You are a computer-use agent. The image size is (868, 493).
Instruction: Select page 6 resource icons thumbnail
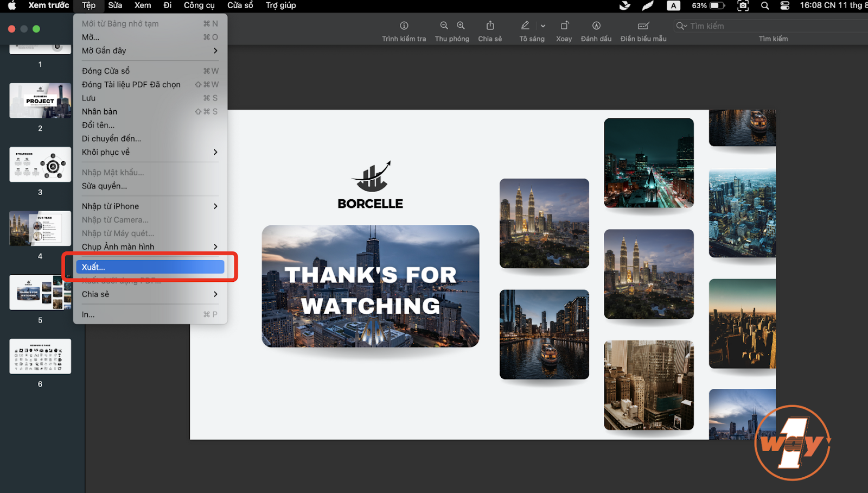[x=40, y=356]
